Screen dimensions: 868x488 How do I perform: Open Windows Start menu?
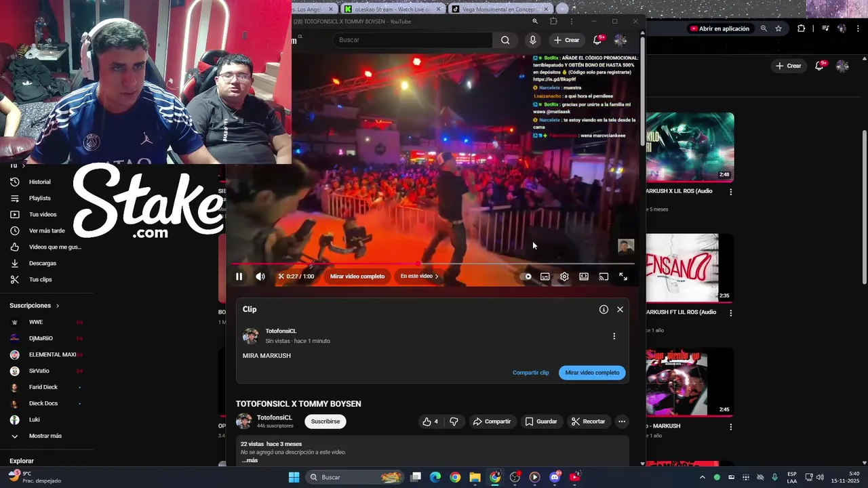pos(294,477)
